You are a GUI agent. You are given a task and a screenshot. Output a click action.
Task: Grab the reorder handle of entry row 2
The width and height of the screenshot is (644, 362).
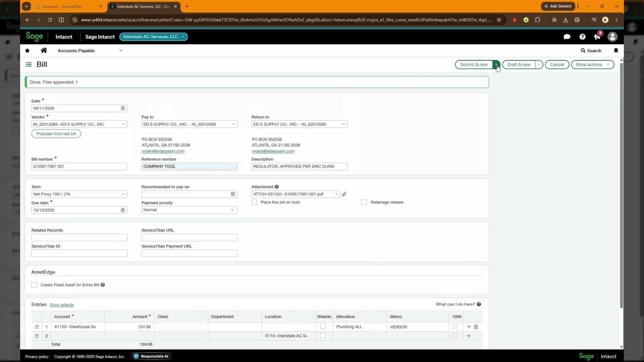(37, 336)
